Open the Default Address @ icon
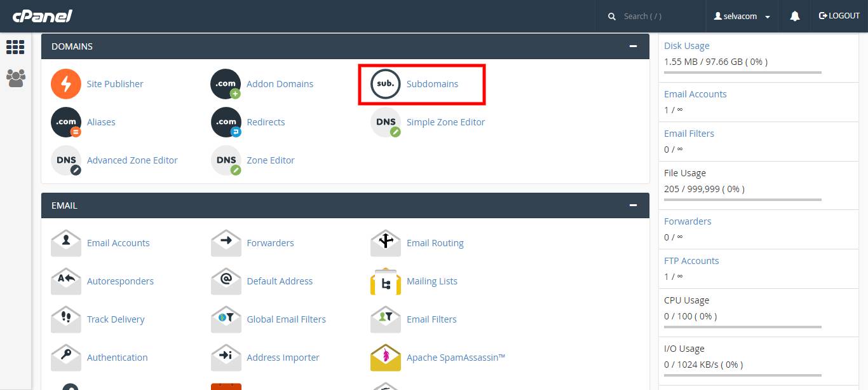 click(226, 281)
